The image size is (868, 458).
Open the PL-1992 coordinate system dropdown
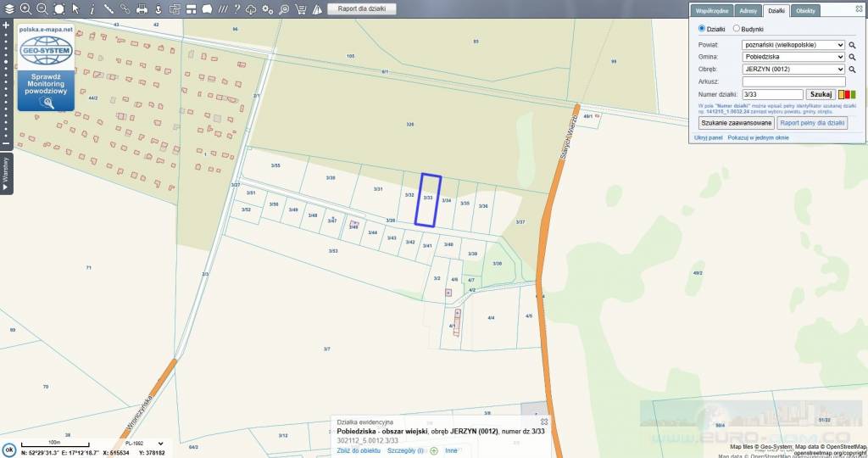click(144, 444)
